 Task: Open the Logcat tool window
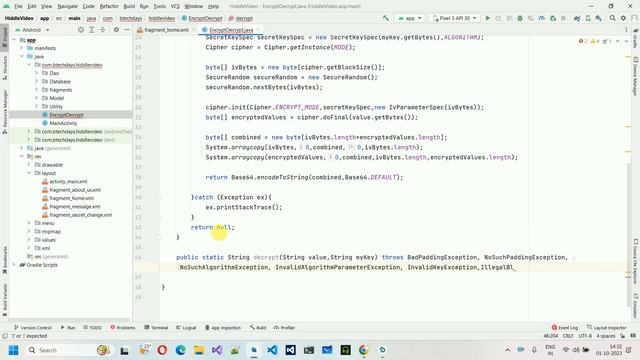[186, 327]
